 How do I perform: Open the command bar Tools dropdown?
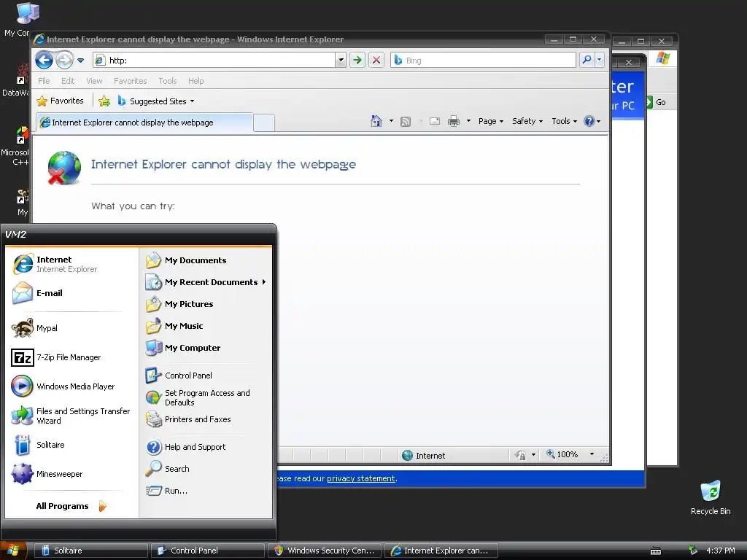564,121
